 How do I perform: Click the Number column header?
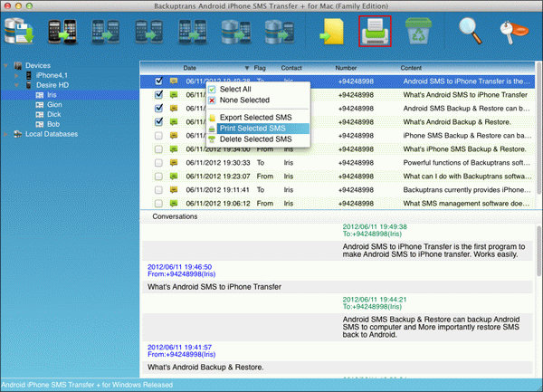(x=346, y=68)
